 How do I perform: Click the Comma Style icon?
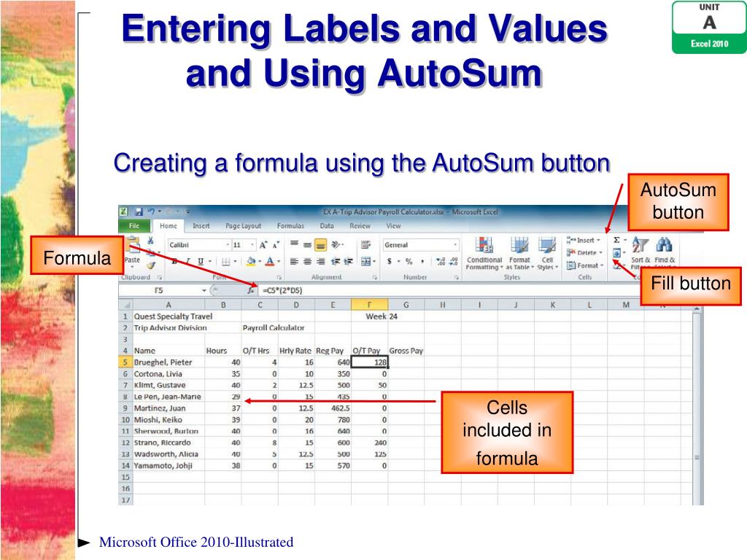pyautogui.click(x=422, y=262)
